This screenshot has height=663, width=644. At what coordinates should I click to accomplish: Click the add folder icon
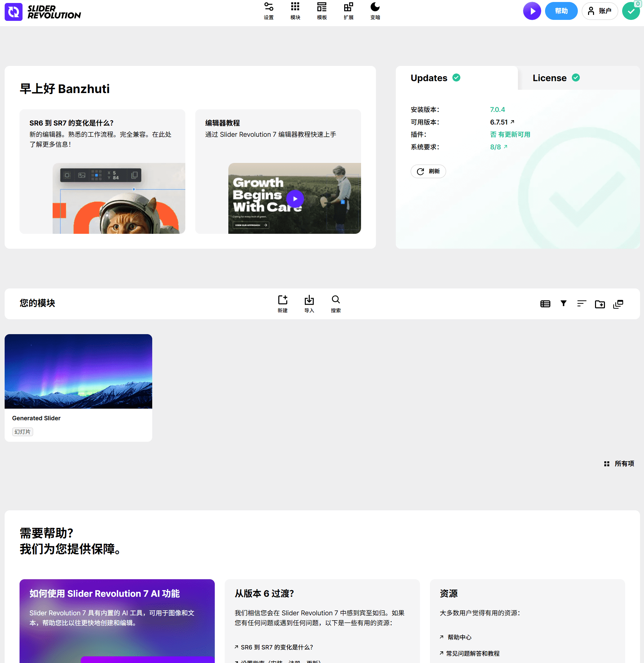[x=600, y=304]
